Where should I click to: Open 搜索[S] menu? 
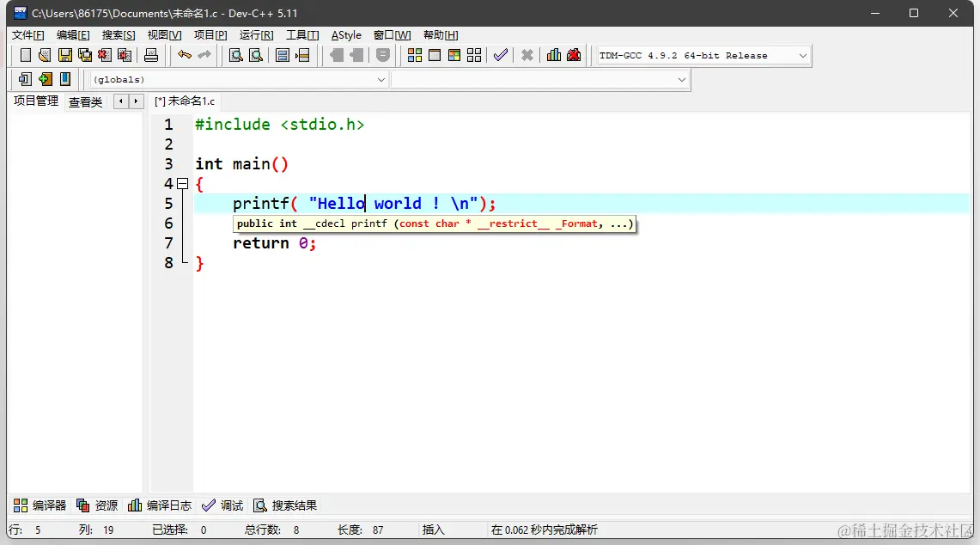coord(119,35)
